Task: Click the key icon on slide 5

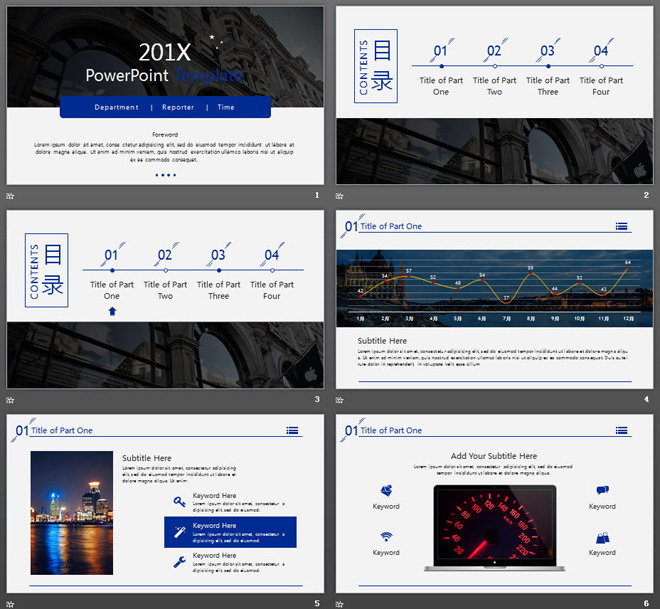Action: 180,502
